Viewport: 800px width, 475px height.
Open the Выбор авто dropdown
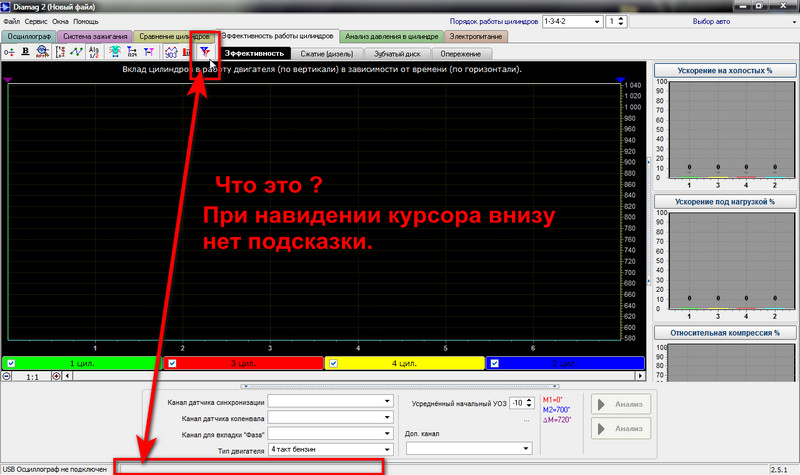click(714, 22)
